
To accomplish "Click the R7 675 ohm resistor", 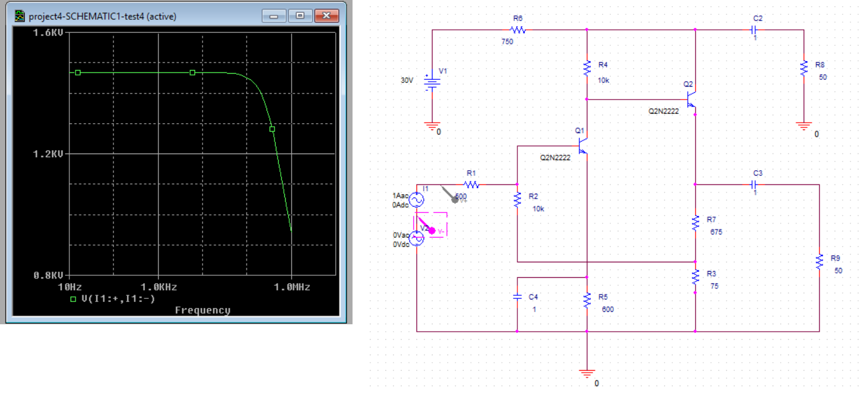I will [695, 223].
